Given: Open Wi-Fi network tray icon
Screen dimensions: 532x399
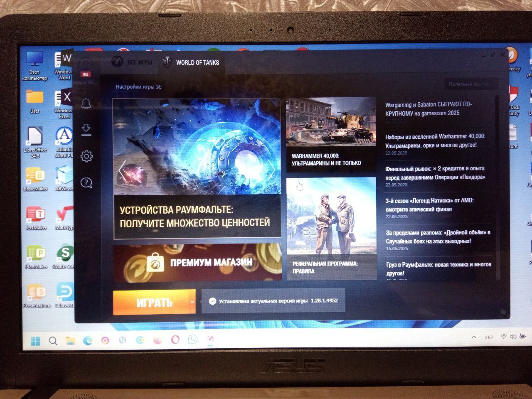Looking at the screenshot, I should click(504, 337).
